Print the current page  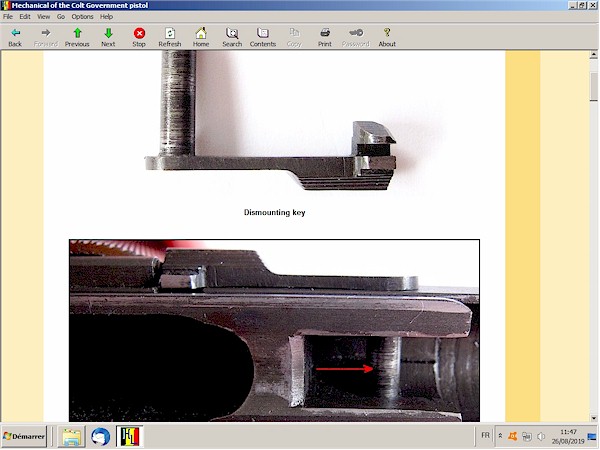coord(325,37)
